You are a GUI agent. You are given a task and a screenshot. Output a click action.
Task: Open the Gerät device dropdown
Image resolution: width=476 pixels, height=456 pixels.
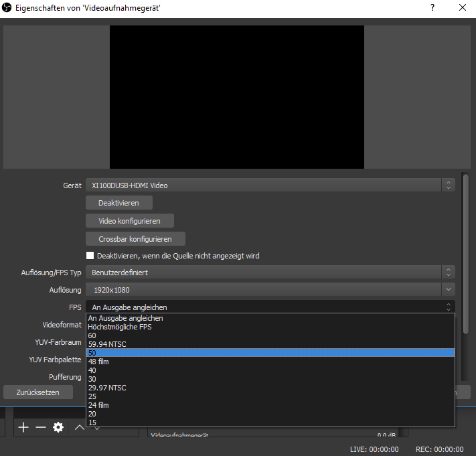(x=270, y=185)
